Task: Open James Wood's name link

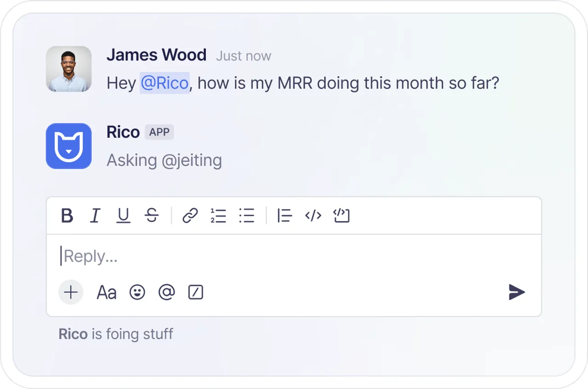Action: click(x=157, y=55)
